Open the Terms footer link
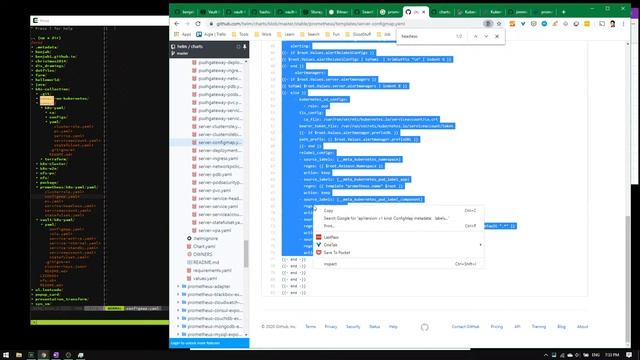This screenshot has width=640, height=360. click(311, 327)
